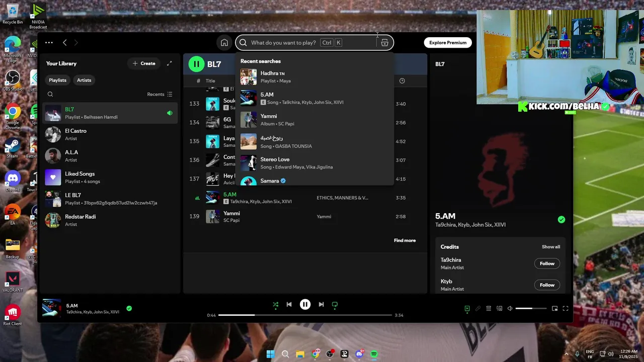Click Show all in Credits
Viewport: 644px width, 362px height.
551,247
